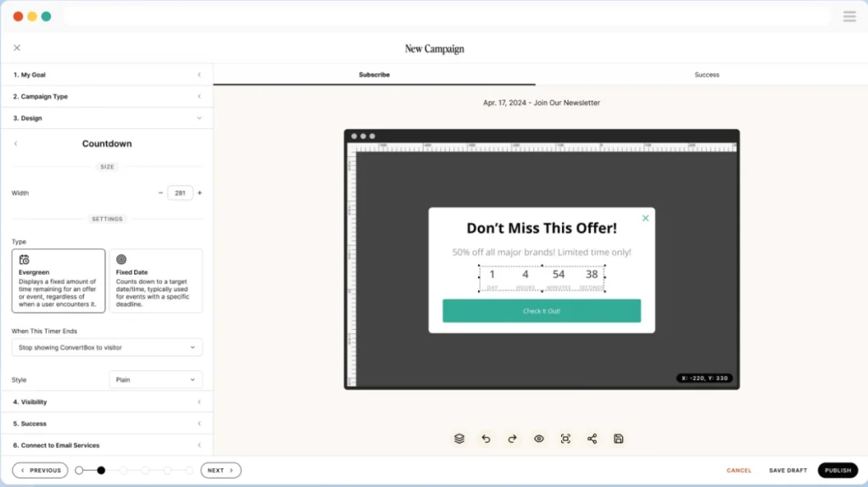
Task: Switch to the Subscribe tab
Action: pyautogui.click(x=374, y=75)
